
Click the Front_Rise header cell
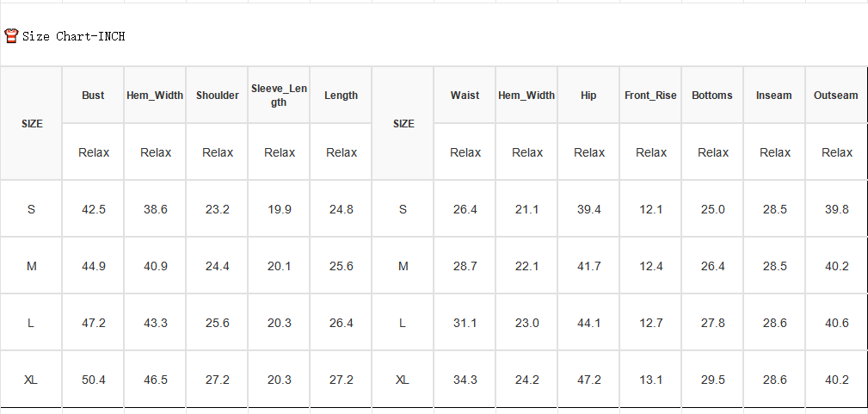[x=650, y=96]
